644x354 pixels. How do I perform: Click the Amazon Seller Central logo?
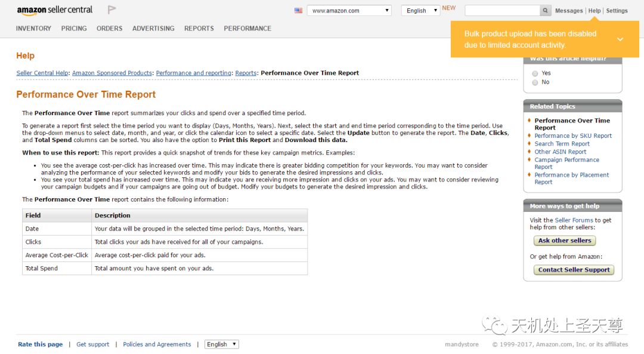tap(55, 10)
